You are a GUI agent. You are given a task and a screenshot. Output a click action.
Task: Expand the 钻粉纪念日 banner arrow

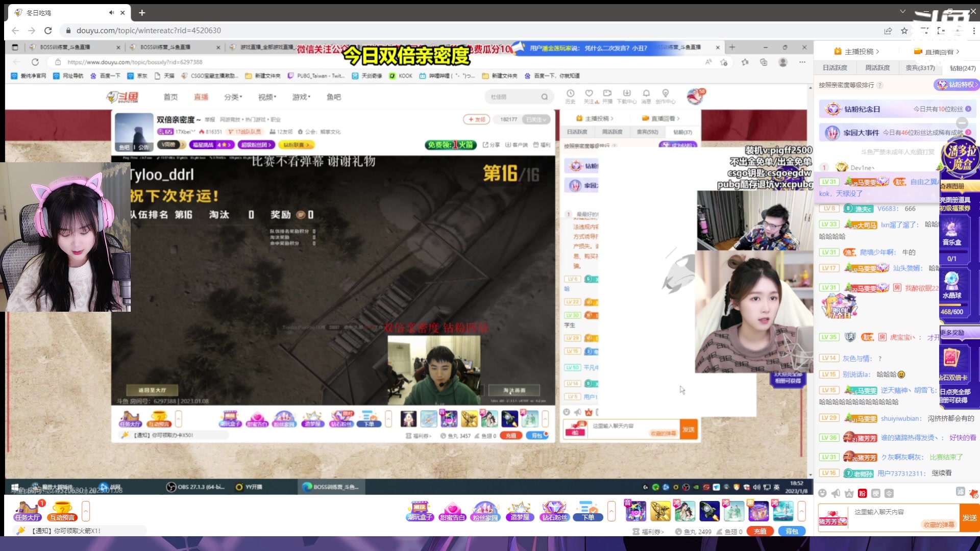point(968,109)
